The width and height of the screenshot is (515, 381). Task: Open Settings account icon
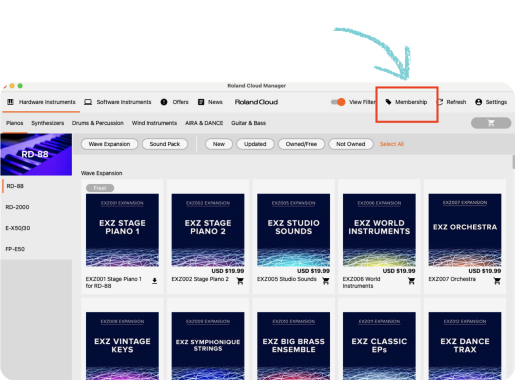click(479, 102)
